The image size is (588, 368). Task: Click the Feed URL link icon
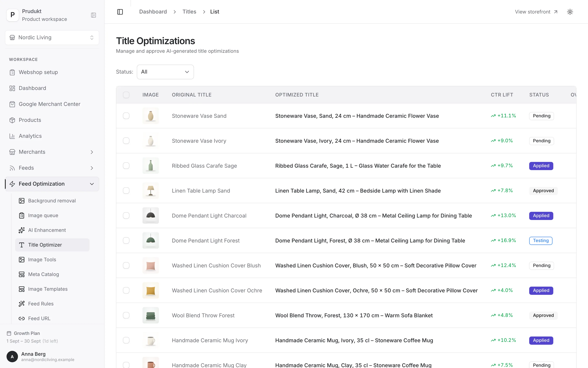tap(22, 318)
